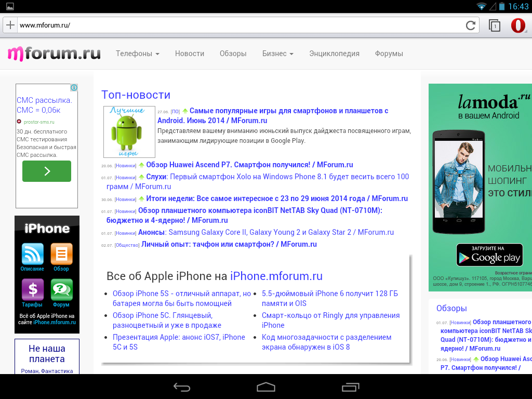Tap the mforum.ru site logo
The height and width of the screenshot is (399, 532).
(x=54, y=54)
